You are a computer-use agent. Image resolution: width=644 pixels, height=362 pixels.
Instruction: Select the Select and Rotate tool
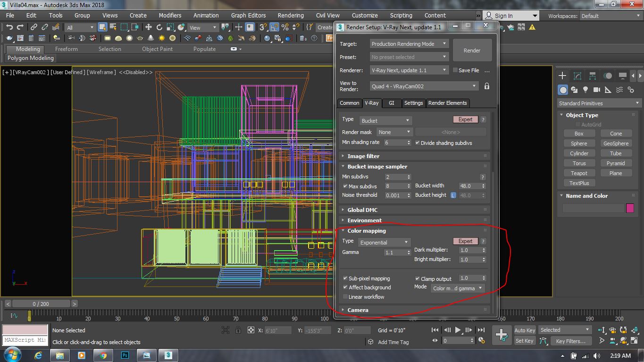click(159, 27)
